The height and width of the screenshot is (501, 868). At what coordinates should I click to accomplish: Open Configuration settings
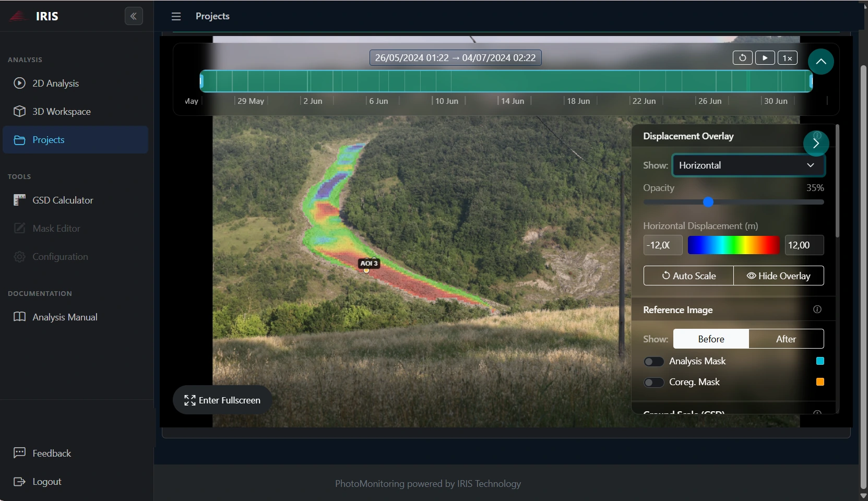pos(75,257)
